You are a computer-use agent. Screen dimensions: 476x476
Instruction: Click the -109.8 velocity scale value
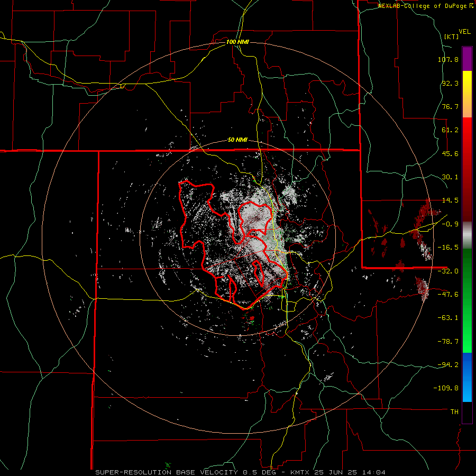pyautogui.click(x=446, y=388)
